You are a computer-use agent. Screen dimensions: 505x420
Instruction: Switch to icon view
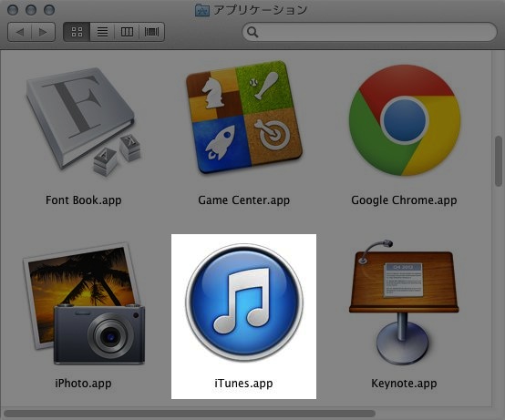click(77, 32)
